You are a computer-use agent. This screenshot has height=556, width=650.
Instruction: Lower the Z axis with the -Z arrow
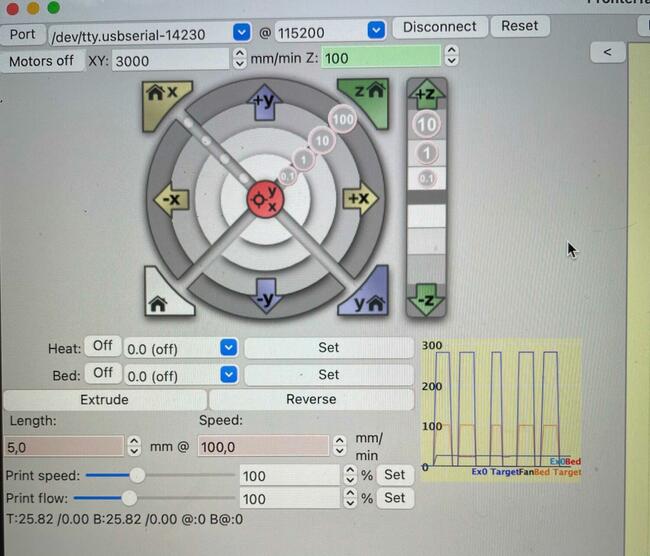(427, 297)
